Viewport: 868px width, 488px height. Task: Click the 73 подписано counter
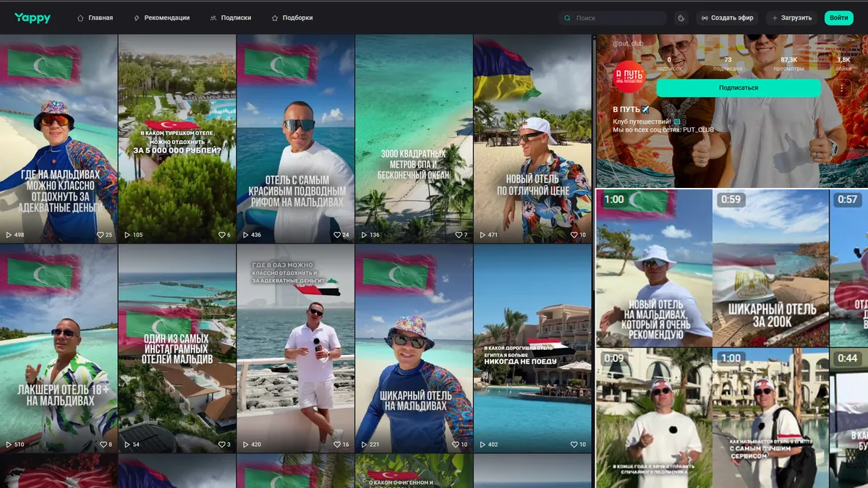click(728, 64)
